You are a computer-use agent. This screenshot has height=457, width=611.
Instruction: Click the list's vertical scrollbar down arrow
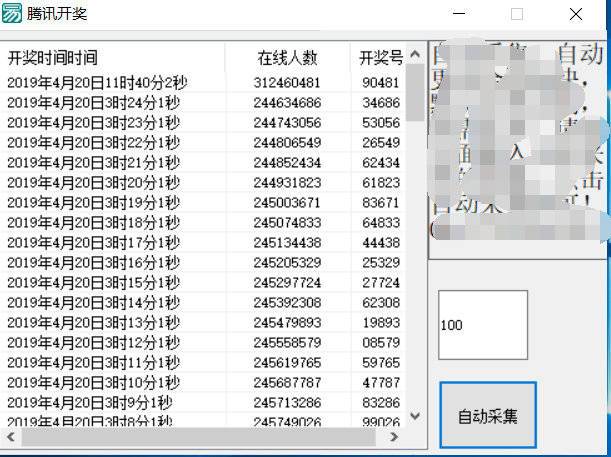415,416
